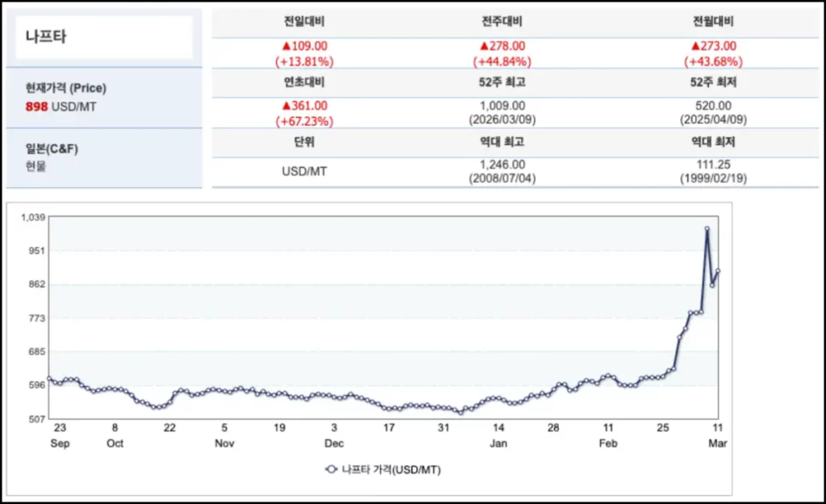This screenshot has width=826, height=504.
Task: Select the 일본(C&F) market label
Action: (52, 148)
